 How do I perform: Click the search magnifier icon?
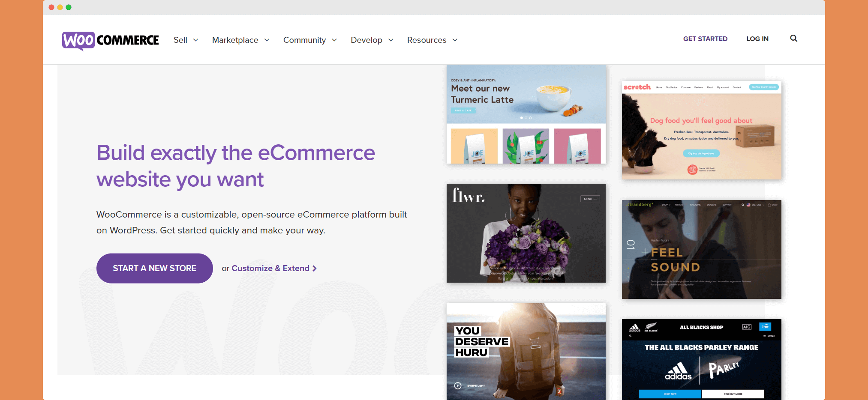pos(793,39)
